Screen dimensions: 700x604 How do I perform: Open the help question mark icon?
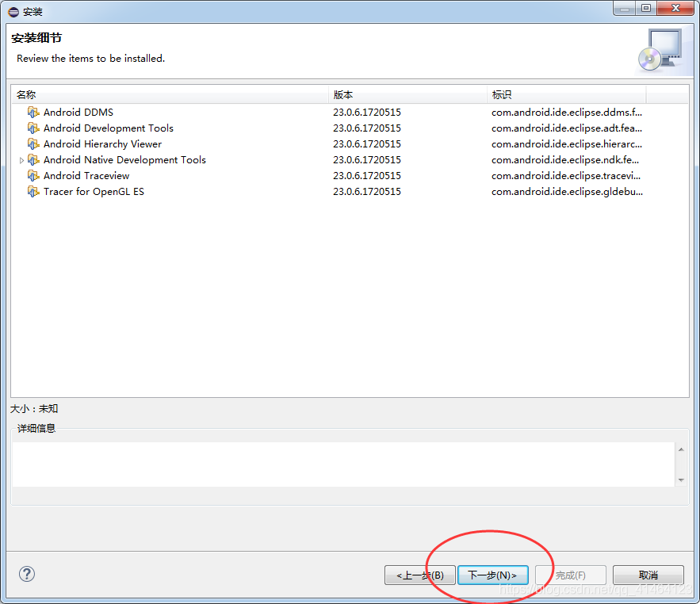(27, 574)
